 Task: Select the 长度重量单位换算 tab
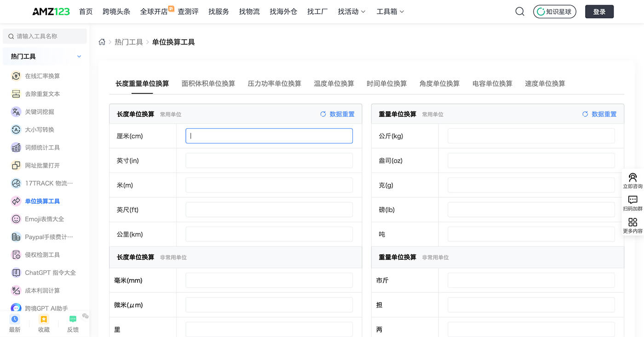coord(142,83)
